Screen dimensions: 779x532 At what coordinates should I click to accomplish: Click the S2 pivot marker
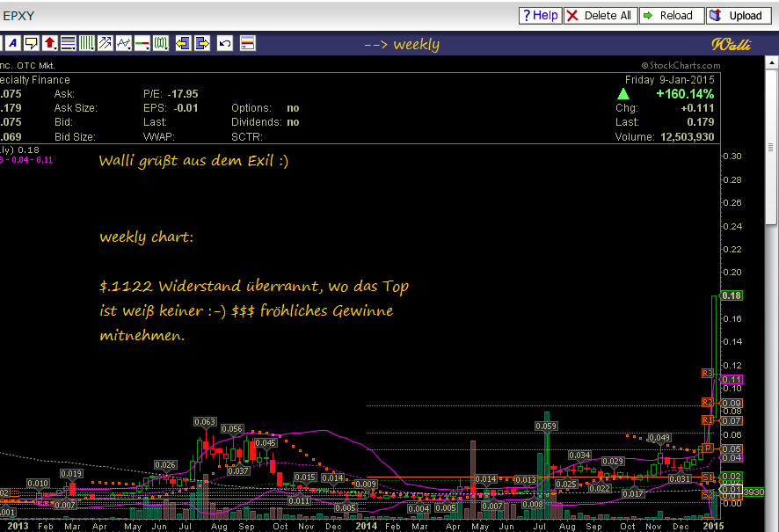(708, 495)
